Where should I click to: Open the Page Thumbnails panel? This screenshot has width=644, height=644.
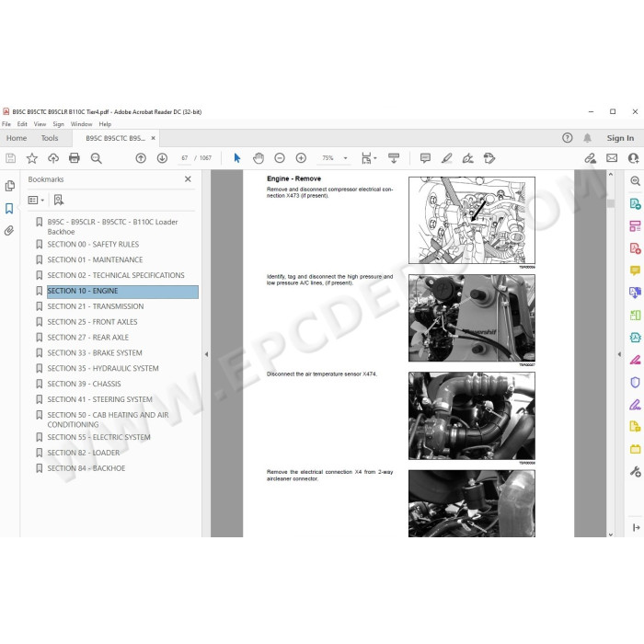[9, 186]
